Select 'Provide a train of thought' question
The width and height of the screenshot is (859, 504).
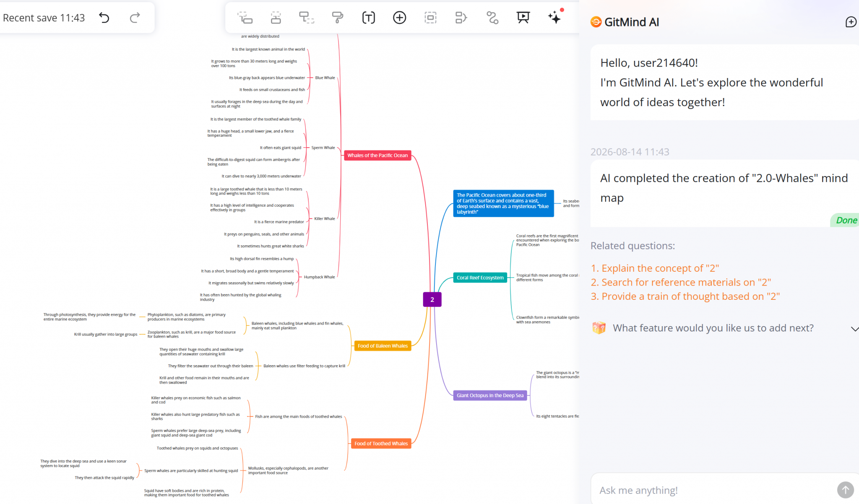(685, 296)
